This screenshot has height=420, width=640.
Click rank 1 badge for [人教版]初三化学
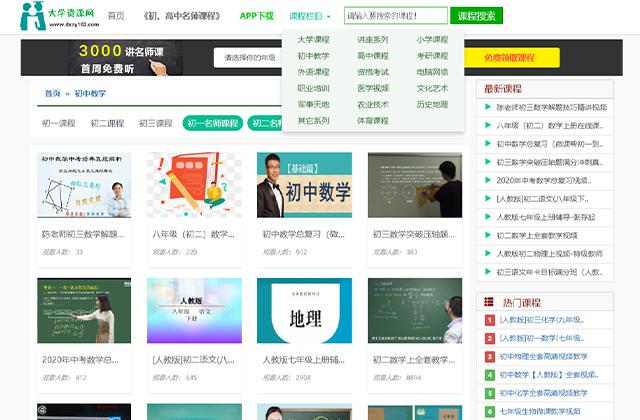tap(489, 320)
